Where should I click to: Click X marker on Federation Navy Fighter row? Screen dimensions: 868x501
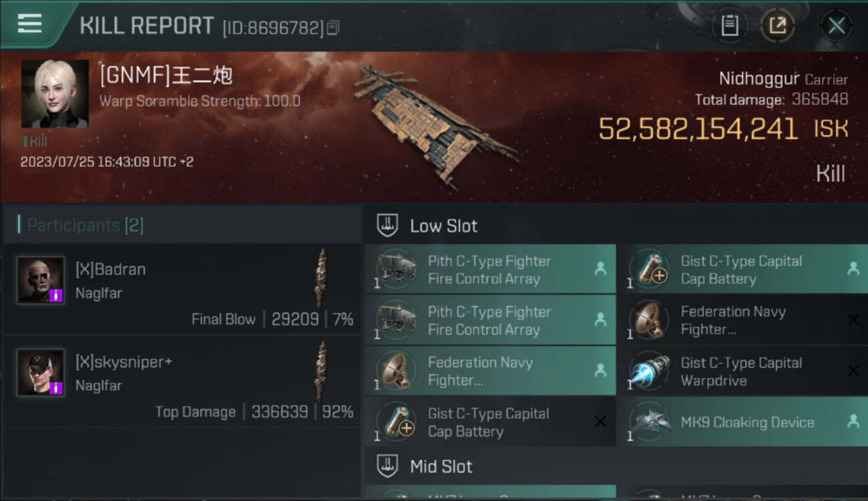point(853,320)
